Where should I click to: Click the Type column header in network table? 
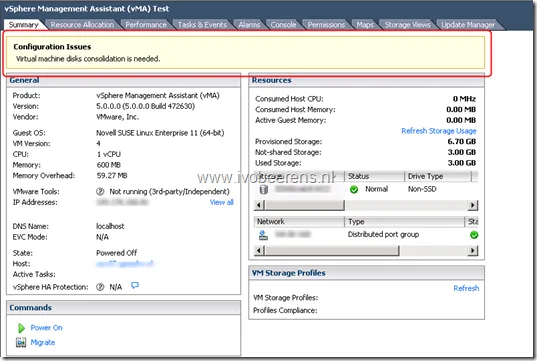404,222
